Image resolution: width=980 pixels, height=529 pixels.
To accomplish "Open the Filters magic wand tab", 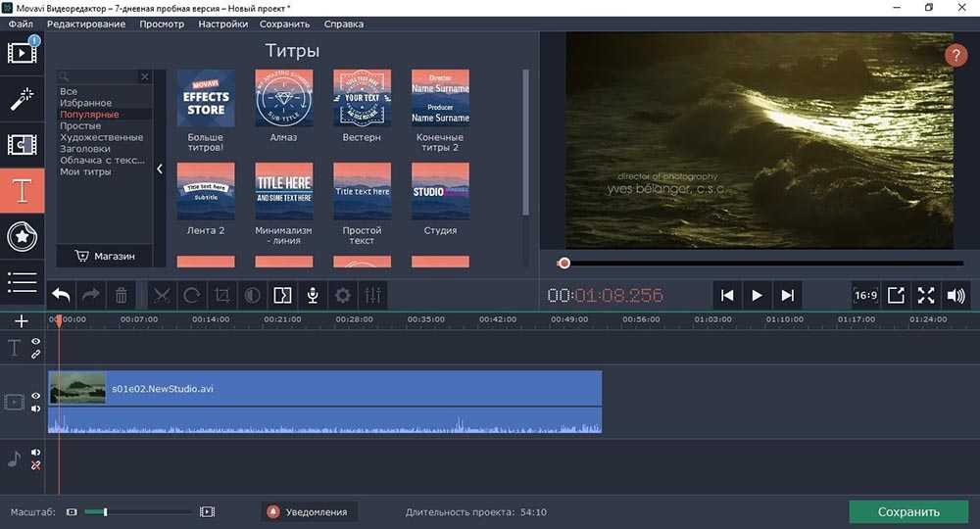I will tap(23, 98).
